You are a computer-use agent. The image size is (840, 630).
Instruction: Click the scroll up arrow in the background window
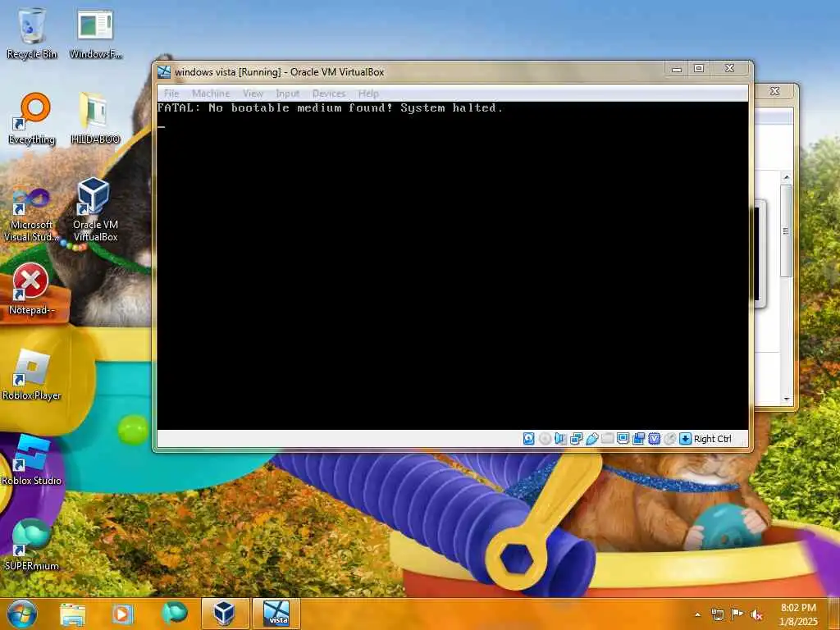coord(787,177)
